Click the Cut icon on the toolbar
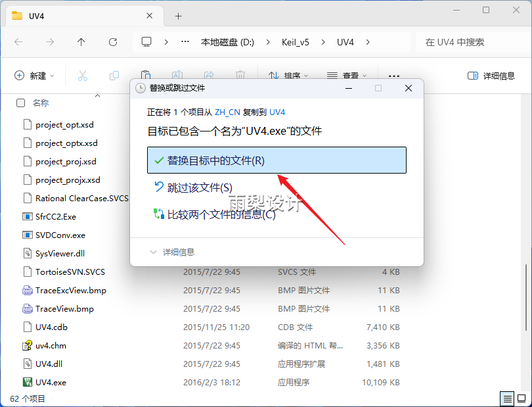 click(x=81, y=74)
